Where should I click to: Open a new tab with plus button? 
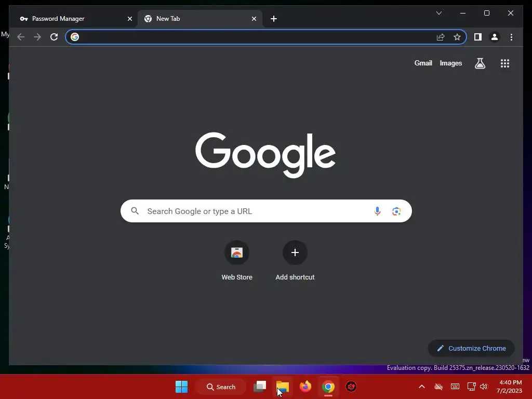tap(274, 19)
